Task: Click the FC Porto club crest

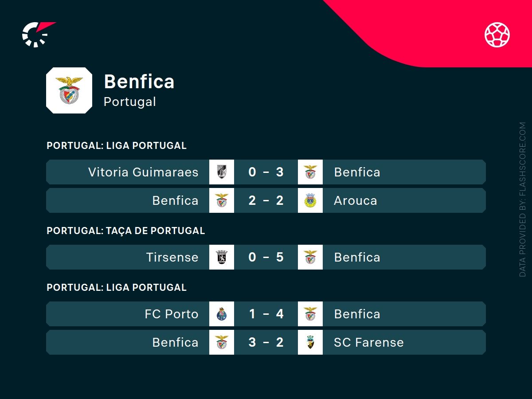Action: click(222, 314)
